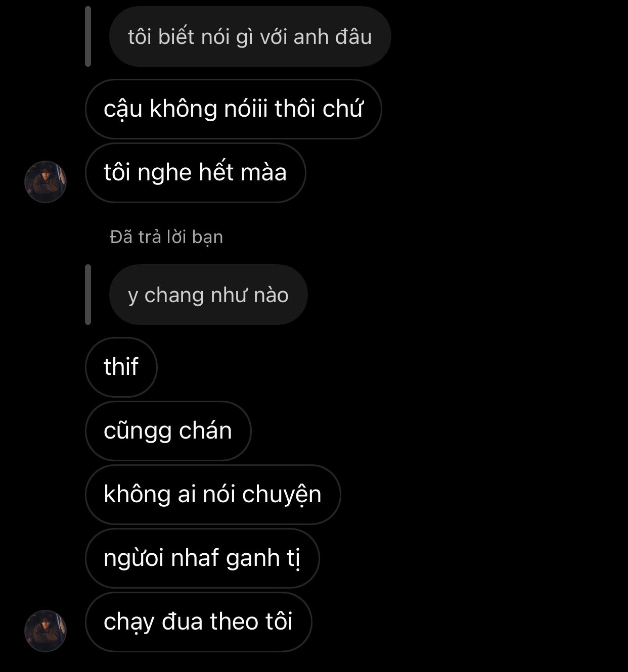This screenshot has width=628, height=672.
Task: Select the 'thif' message bubble
Action: pyautogui.click(x=121, y=367)
